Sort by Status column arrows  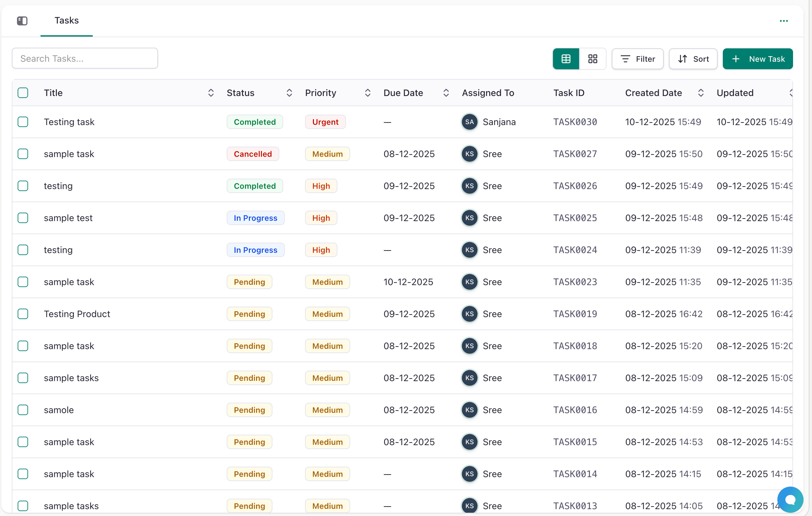click(289, 93)
